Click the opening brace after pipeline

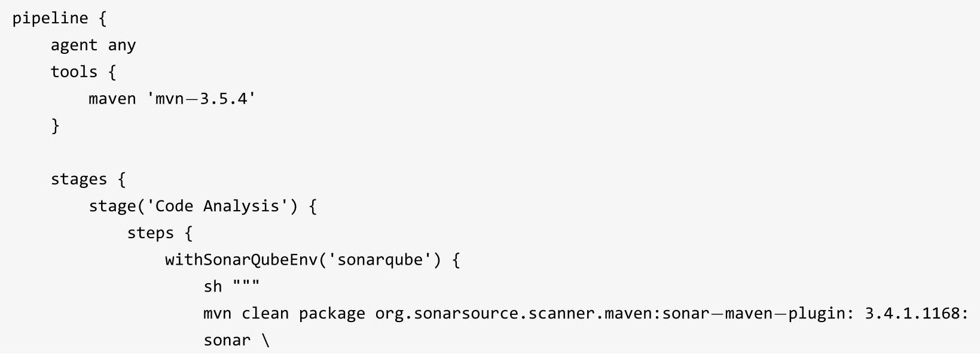point(102,19)
